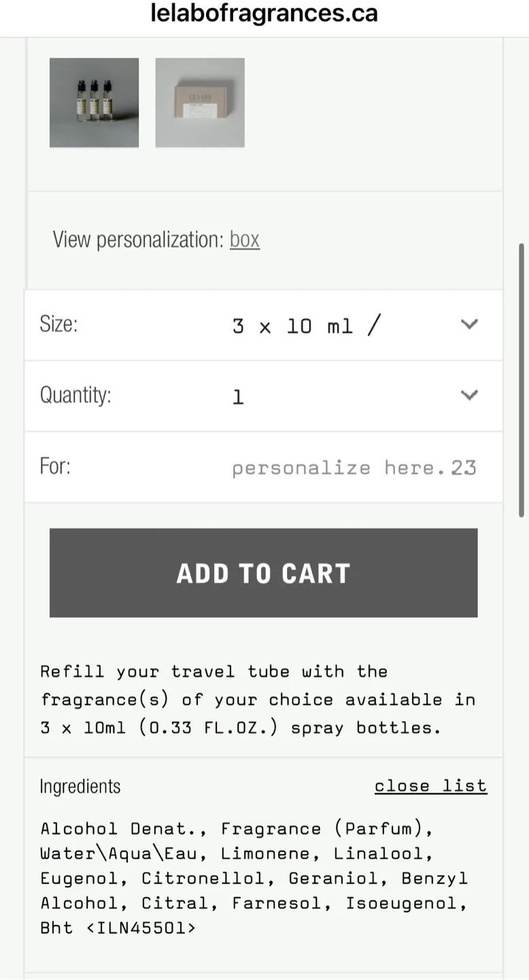This screenshot has width=529, height=980.
Task: Click the ADD TO CART button
Action: coord(264,572)
